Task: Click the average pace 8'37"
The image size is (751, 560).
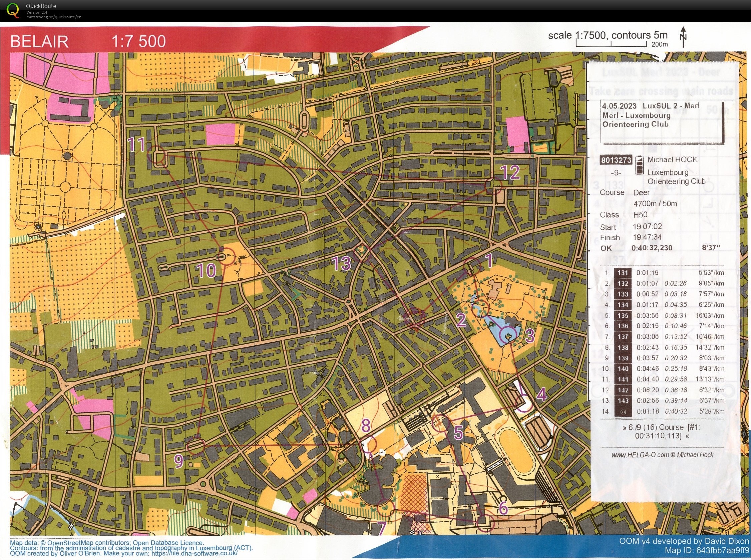Action: [711, 248]
